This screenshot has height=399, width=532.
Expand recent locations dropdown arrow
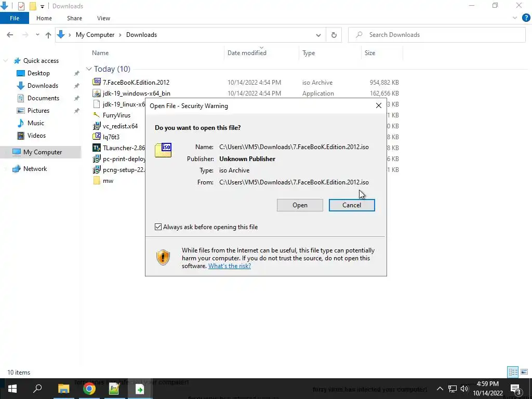37,35
